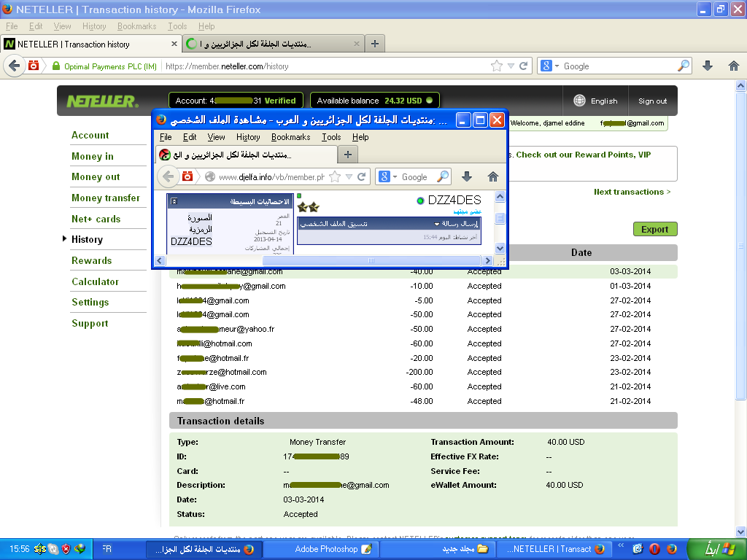Export the transaction history

click(x=654, y=229)
